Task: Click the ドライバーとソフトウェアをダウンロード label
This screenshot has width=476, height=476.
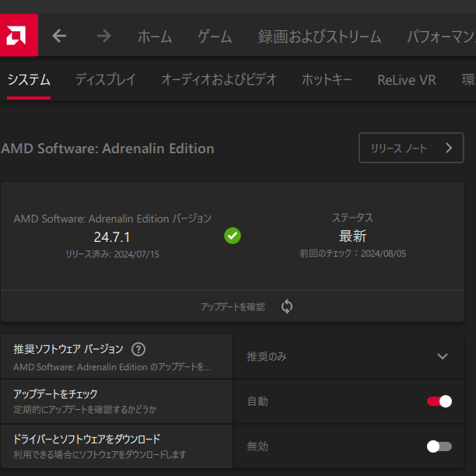Action: 87,439
